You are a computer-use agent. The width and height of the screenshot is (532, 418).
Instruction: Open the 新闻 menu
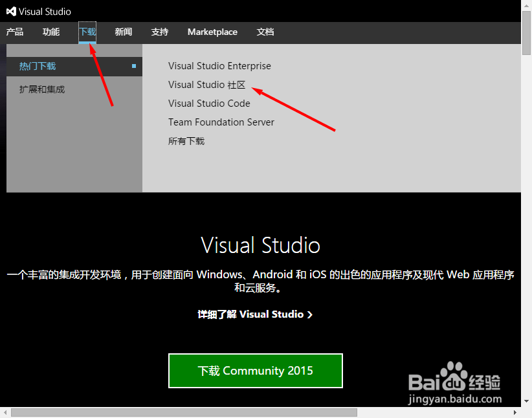pos(123,32)
